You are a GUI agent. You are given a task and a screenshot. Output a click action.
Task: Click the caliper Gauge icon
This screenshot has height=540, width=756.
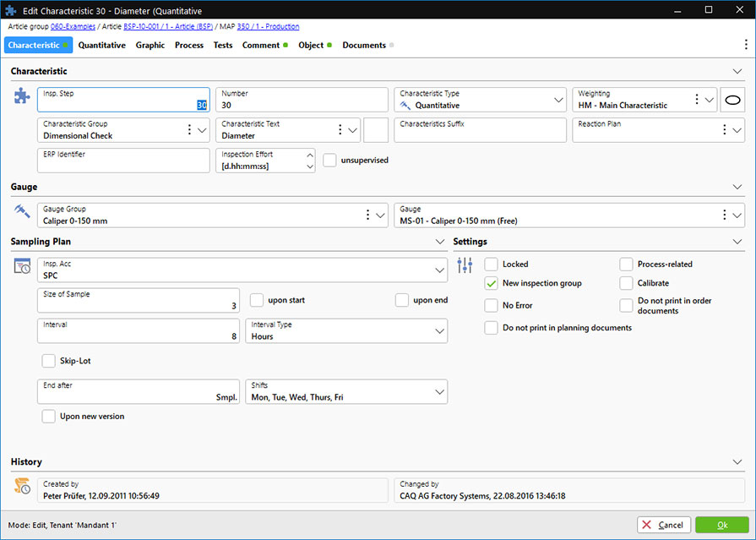(22, 212)
